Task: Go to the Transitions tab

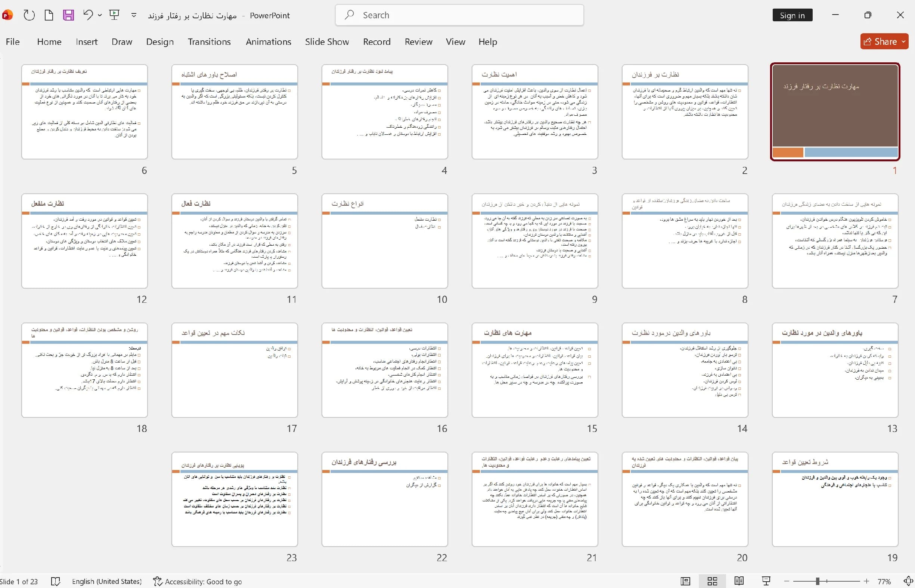Action: pos(209,41)
